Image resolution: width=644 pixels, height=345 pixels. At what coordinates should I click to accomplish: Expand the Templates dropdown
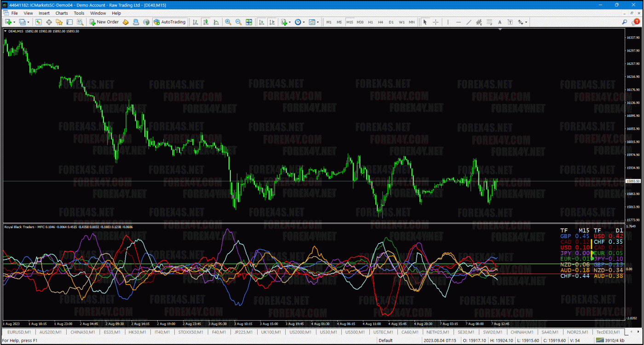coord(314,22)
